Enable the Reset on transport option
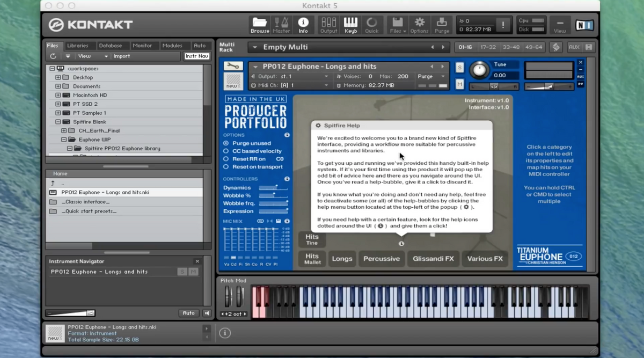Screen dimensions: 644x358 pyautogui.click(x=226, y=167)
